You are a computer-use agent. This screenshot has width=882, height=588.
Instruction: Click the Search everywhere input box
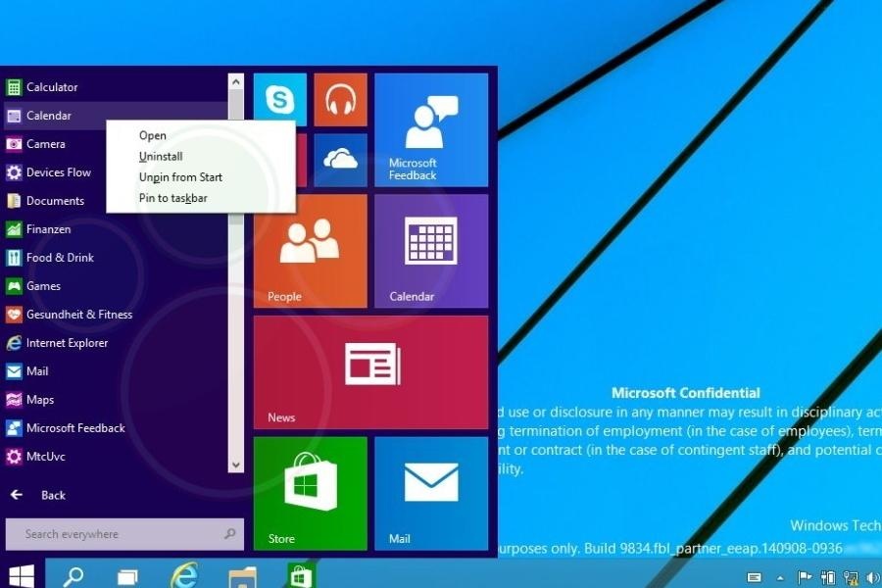pyautogui.click(x=124, y=533)
